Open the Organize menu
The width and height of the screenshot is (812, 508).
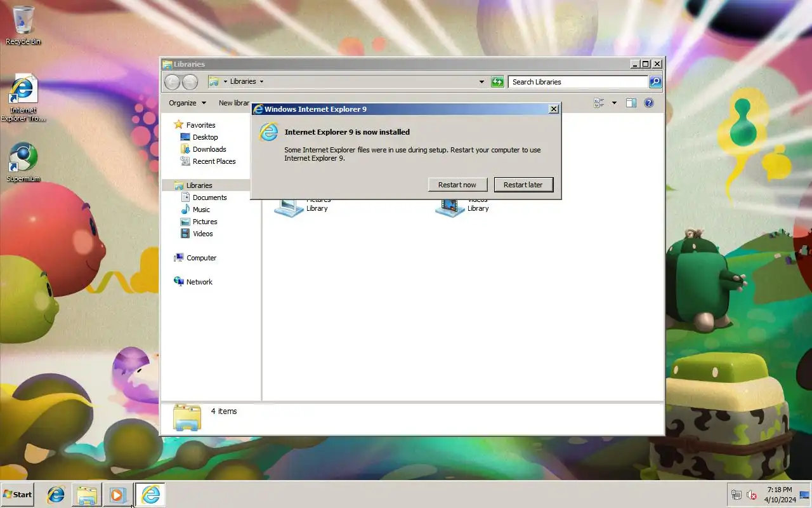pos(187,103)
